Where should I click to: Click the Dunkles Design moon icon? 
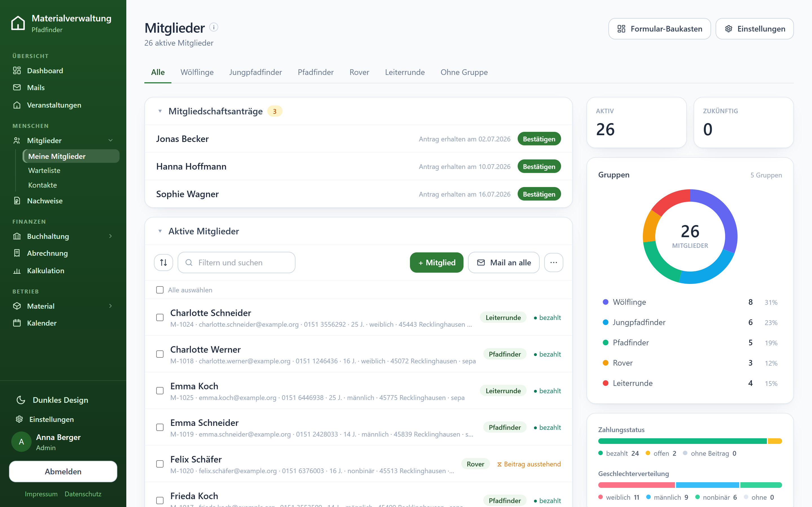pos(21,400)
